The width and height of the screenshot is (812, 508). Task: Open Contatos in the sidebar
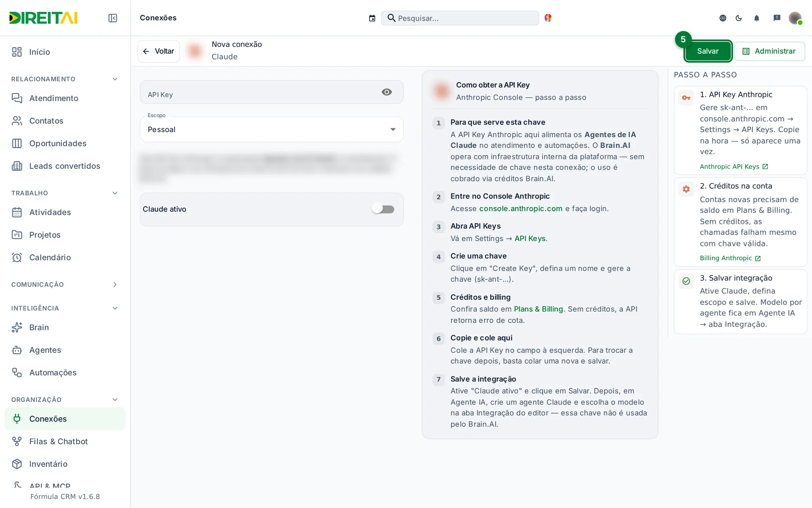coord(65,121)
